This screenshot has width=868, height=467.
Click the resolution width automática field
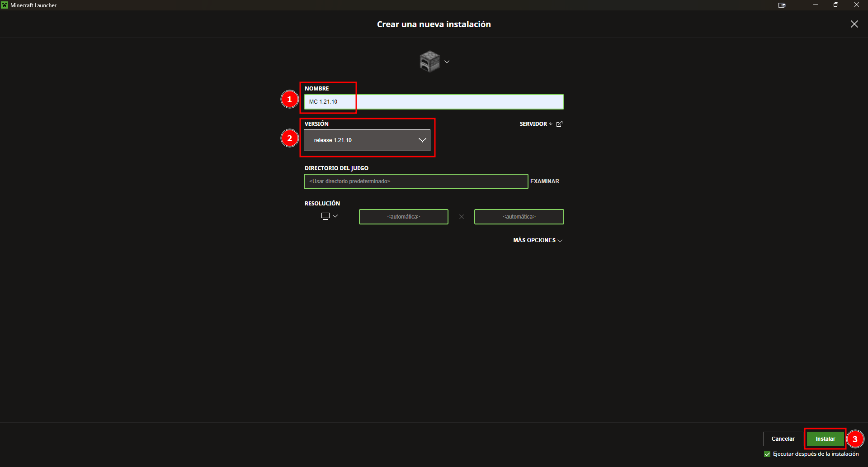(x=403, y=217)
